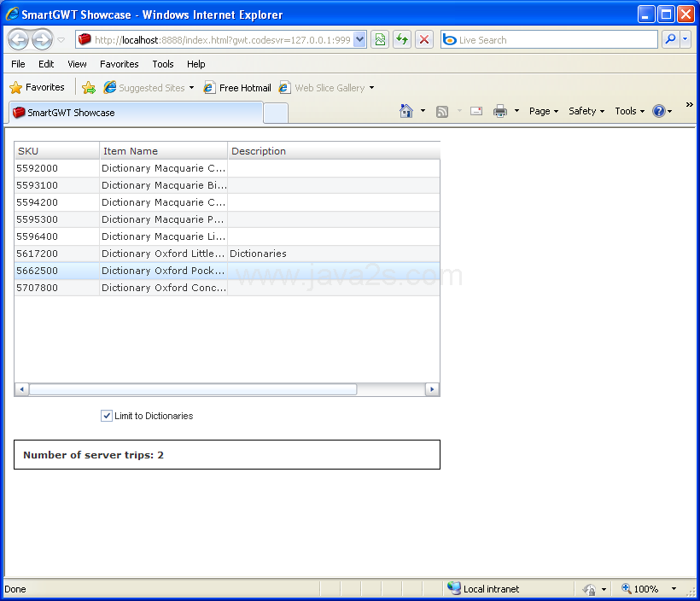Click the Compatibility View icon
The image size is (700, 601).
[380, 40]
